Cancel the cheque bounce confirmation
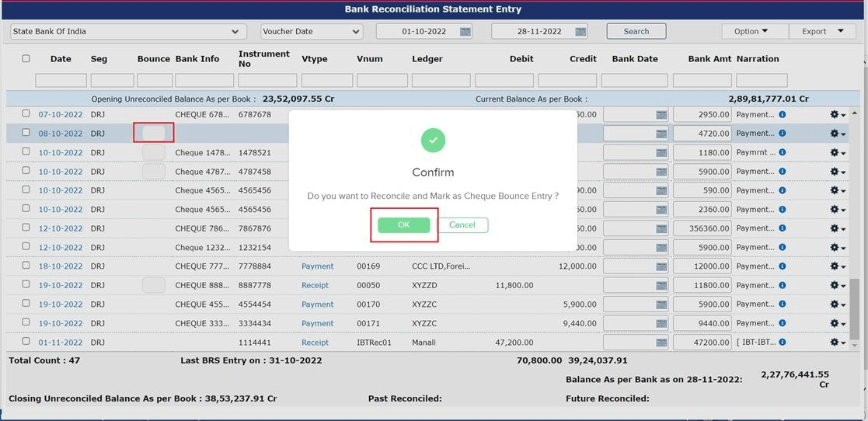This screenshot has width=868, height=421. 462,225
